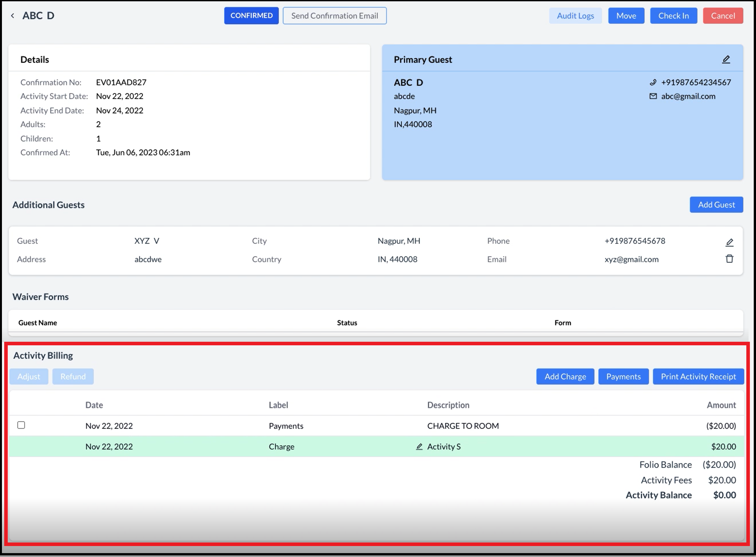The image size is (756, 557).
Task: Add a new guest under Additional Guests
Action: pos(716,204)
